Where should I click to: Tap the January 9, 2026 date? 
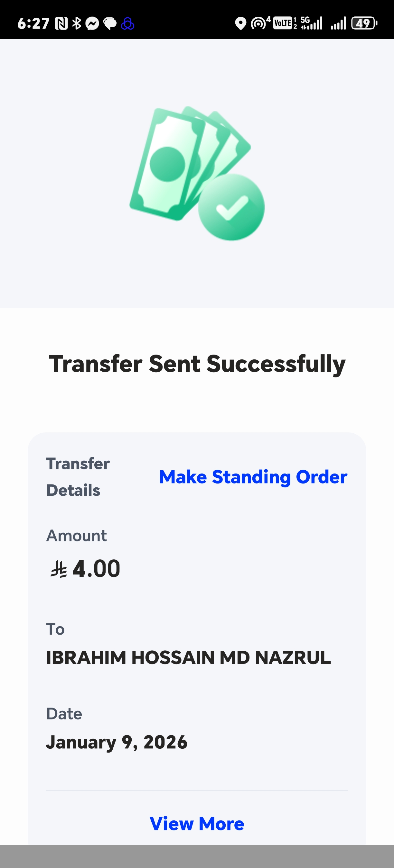coord(117,742)
